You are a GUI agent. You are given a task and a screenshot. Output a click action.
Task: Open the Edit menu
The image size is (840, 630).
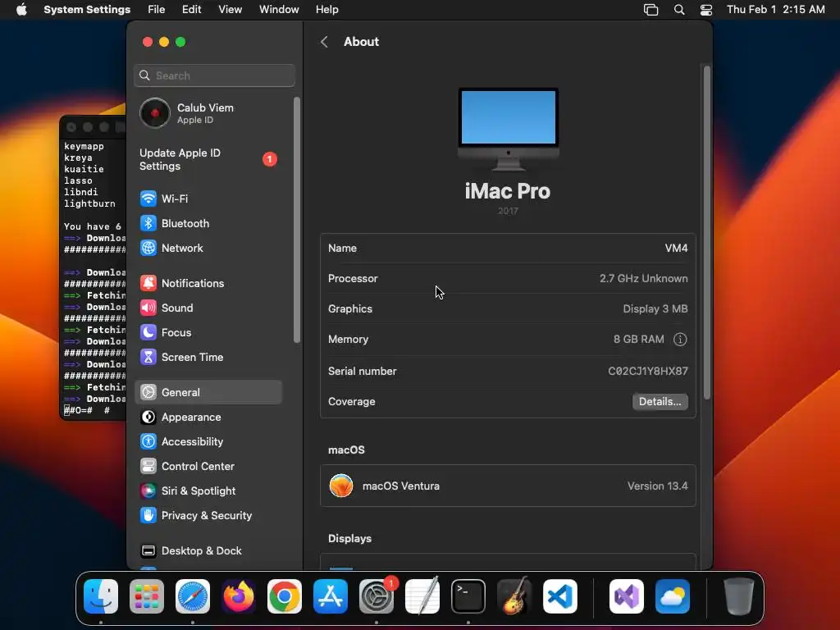[191, 10]
